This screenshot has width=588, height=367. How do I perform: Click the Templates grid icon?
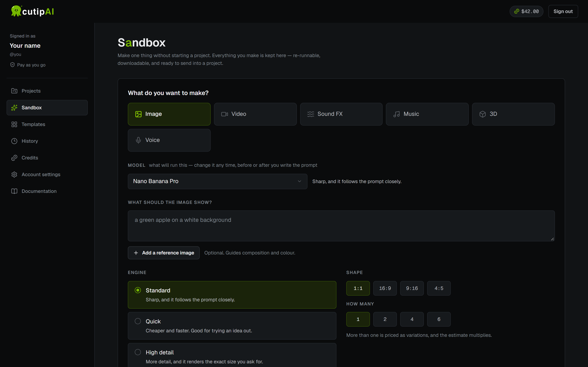tap(14, 124)
